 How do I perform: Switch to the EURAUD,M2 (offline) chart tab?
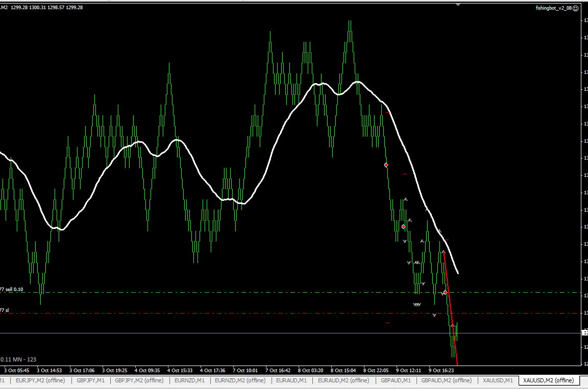344,380
